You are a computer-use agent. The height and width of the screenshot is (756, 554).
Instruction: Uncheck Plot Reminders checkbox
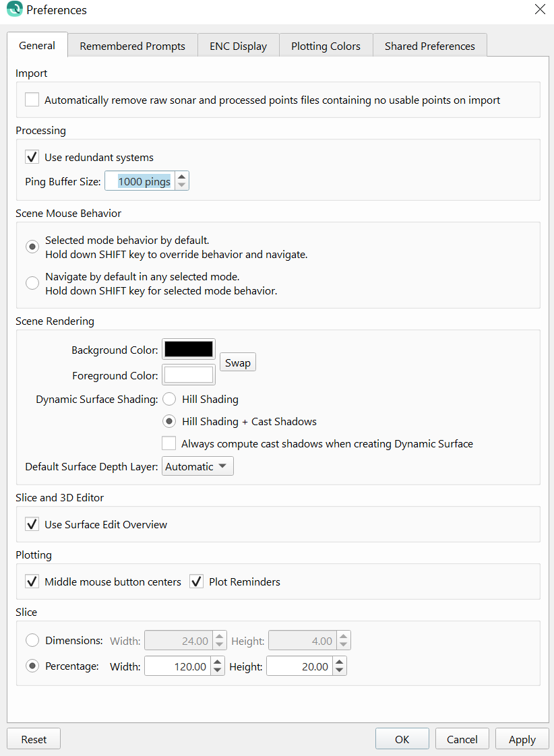[197, 581]
